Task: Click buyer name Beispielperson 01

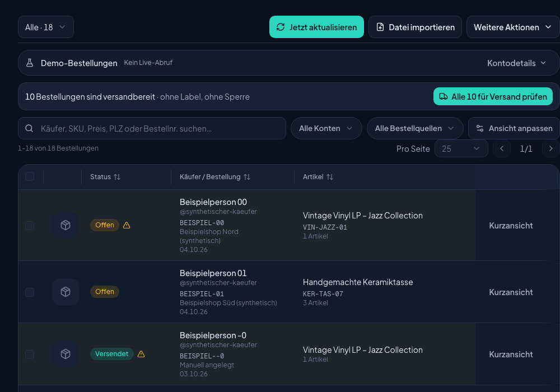Action: pyautogui.click(x=213, y=273)
